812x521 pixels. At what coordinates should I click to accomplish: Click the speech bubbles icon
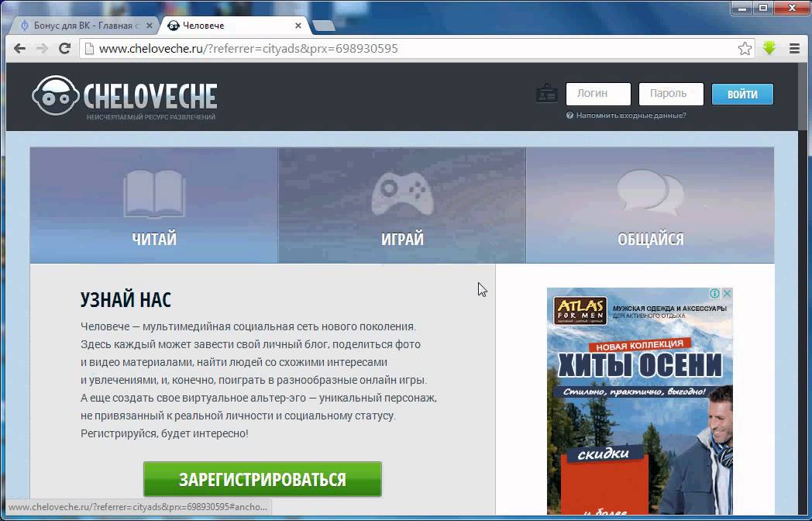[x=650, y=193]
